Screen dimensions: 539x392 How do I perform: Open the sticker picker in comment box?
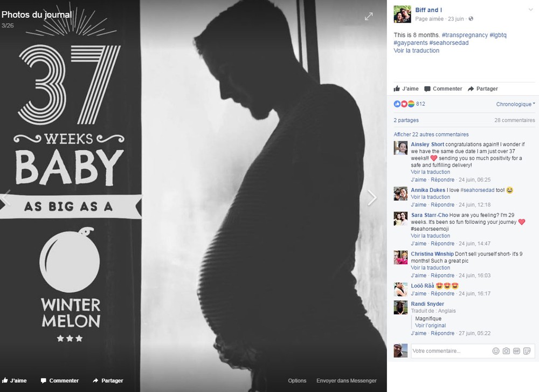(x=527, y=350)
